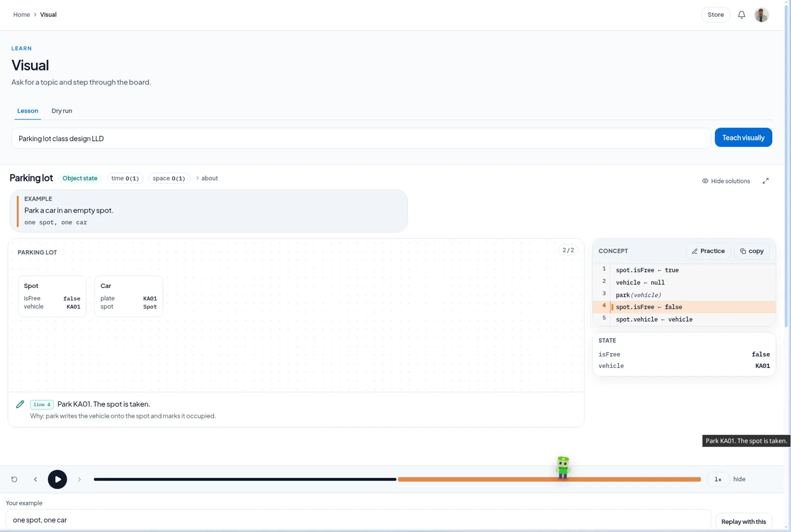Select the Car object card
The width and height of the screenshot is (791, 532).
coord(129,296)
